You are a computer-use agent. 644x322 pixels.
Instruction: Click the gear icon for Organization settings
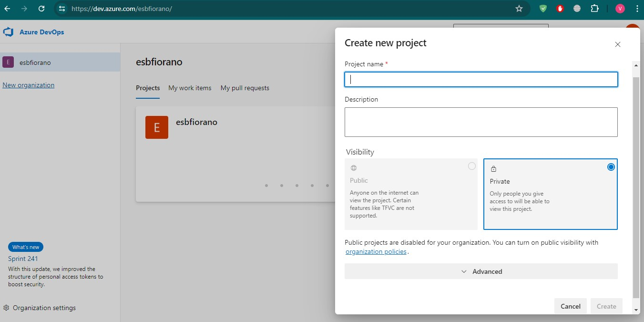click(x=7, y=308)
